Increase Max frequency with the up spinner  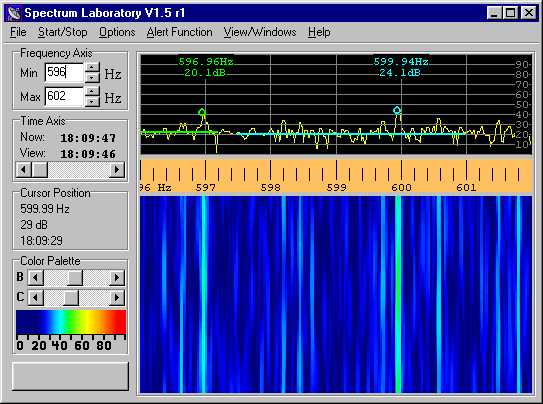(x=92, y=91)
